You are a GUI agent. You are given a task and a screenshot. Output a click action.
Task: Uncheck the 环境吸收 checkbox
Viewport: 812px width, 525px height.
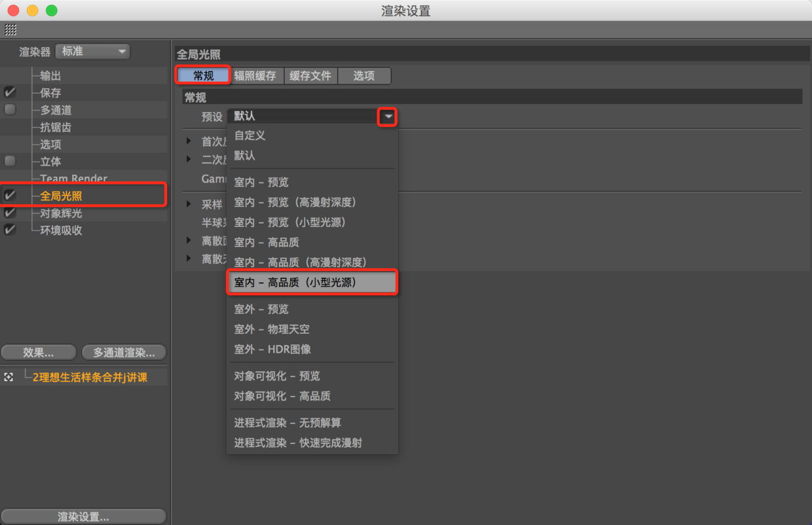tap(10, 230)
